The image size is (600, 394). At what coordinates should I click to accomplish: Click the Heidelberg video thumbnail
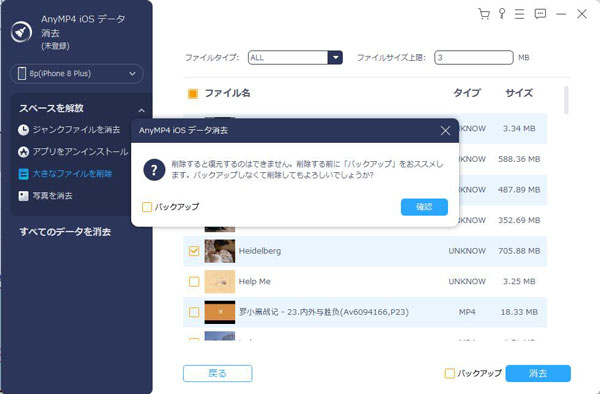click(220, 251)
